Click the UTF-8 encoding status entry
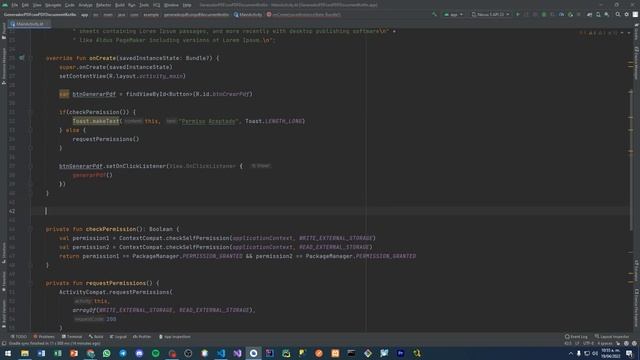Screen dimensions: 640x360 coord(588,344)
